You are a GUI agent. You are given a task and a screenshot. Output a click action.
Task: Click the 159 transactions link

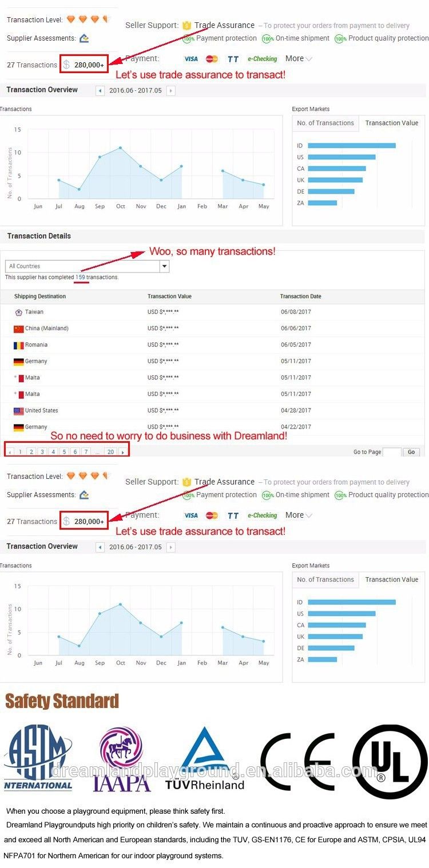point(80,277)
